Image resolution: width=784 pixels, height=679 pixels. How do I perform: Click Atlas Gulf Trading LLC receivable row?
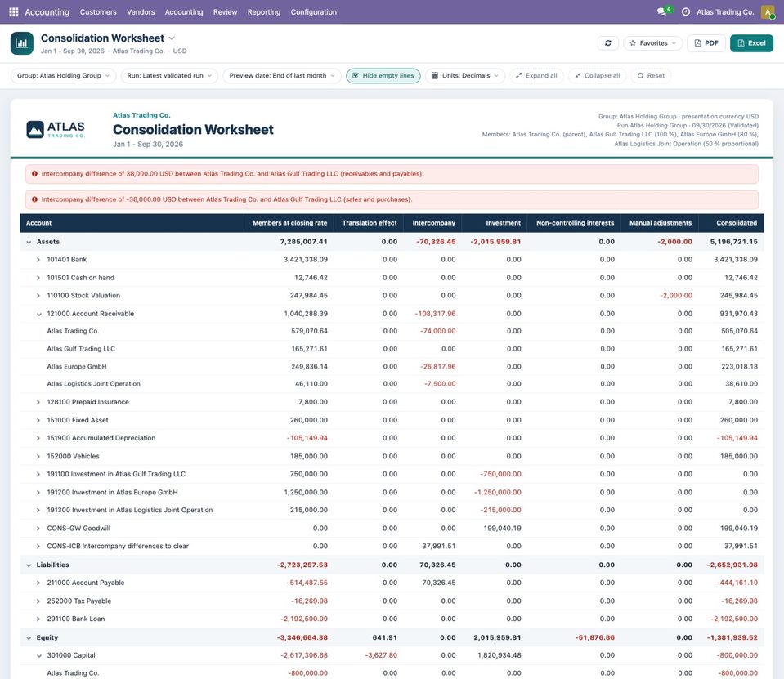392,349
